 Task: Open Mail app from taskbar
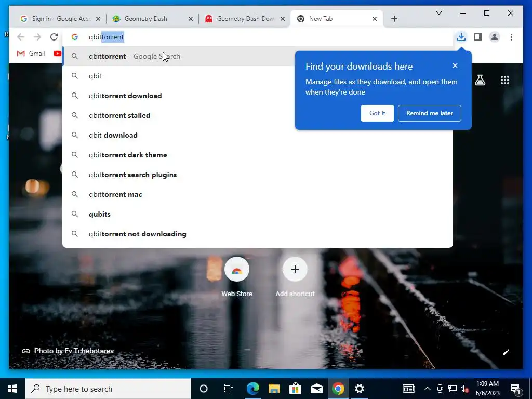[316, 389]
